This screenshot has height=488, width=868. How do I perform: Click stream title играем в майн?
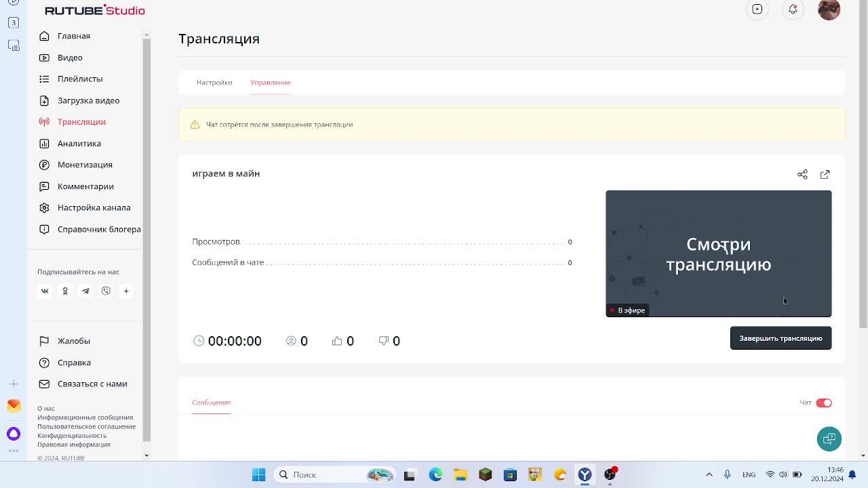226,174
